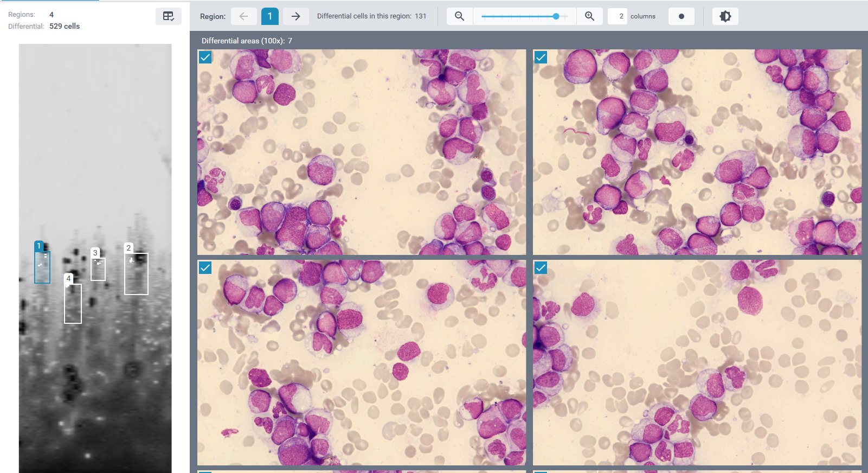The width and height of the screenshot is (868, 473).
Task: Click the '529 cells' differential count
Action: pyautogui.click(x=65, y=26)
